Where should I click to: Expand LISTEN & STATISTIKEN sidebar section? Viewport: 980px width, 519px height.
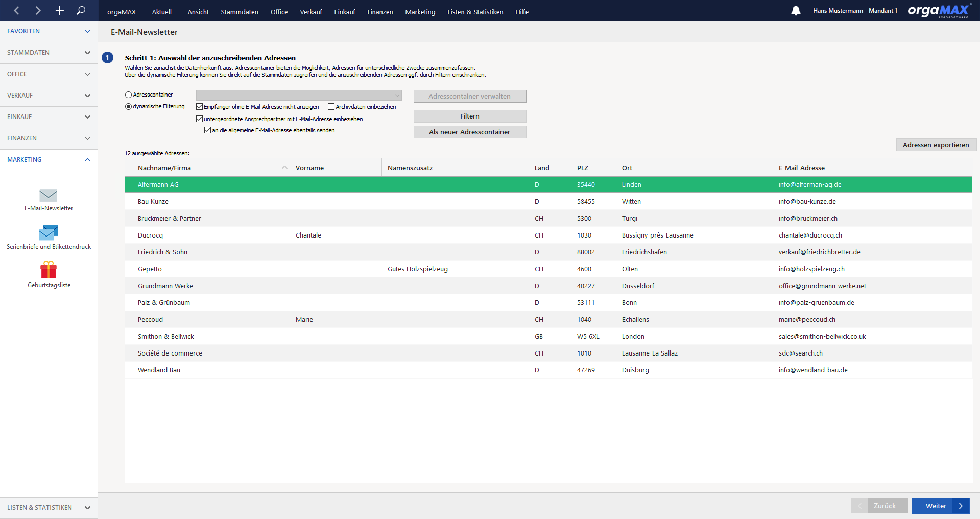tap(49, 508)
